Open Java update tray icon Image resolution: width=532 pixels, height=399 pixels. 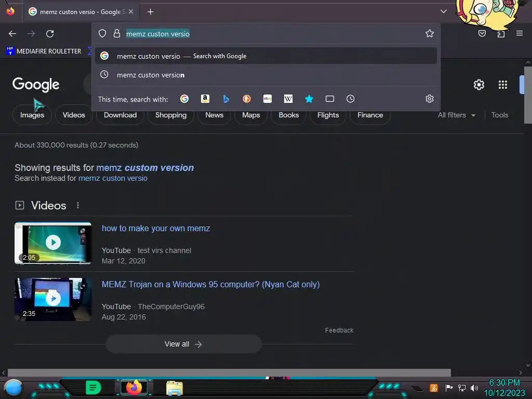[x=434, y=388]
